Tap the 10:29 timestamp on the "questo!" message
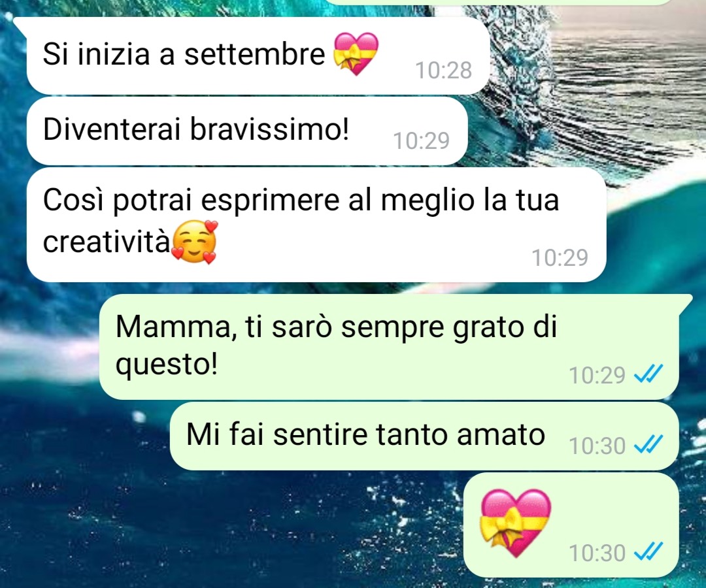 (597, 375)
